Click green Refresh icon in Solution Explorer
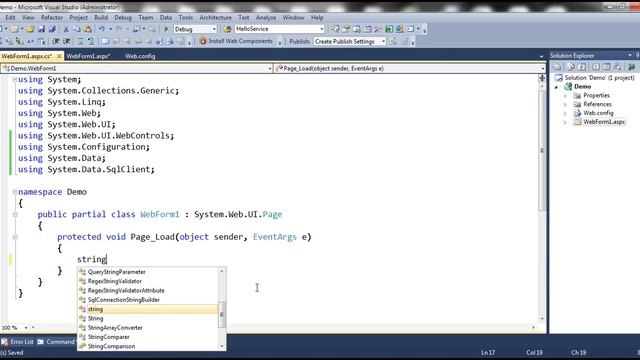Image resolution: width=640 pixels, height=360 pixels. coord(582,67)
